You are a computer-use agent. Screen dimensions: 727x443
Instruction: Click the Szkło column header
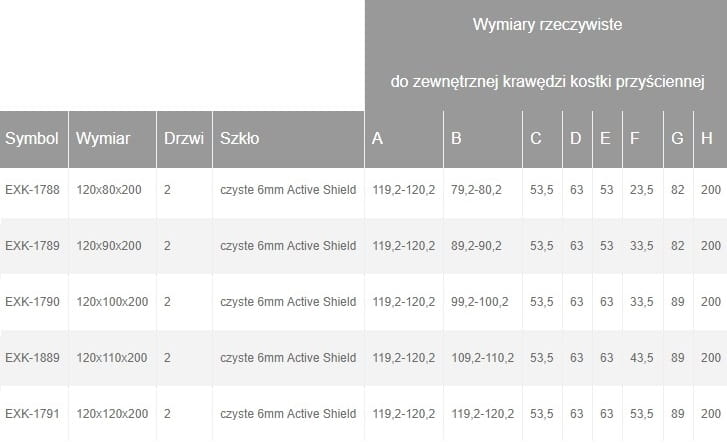pos(240,139)
